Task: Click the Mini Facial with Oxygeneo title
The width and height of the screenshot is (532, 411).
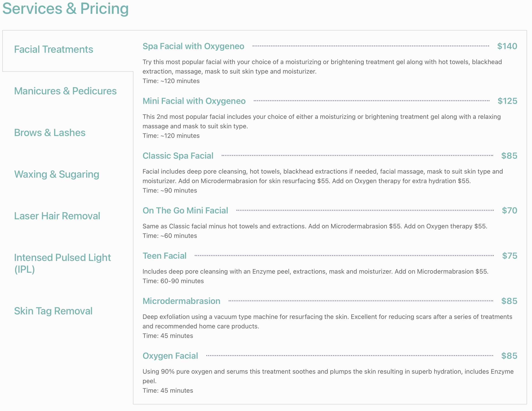Action: (x=194, y=101)
